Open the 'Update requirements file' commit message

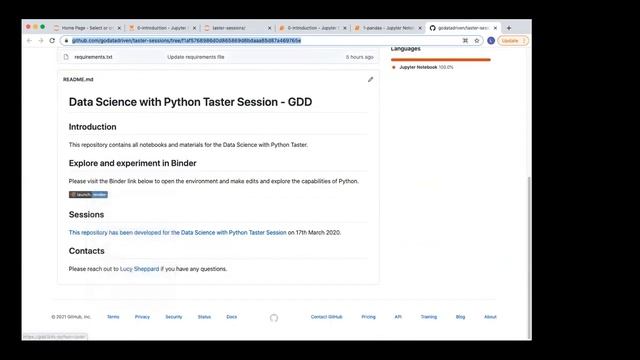point(196,57)
